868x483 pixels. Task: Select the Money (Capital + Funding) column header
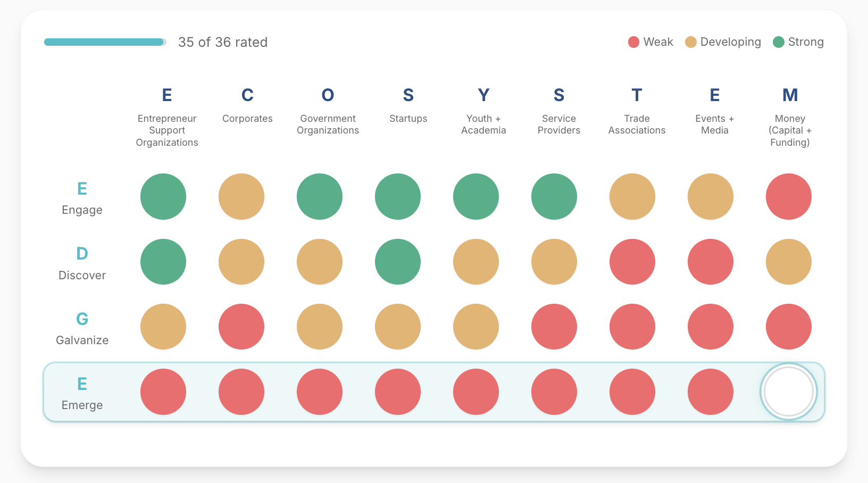tap(790, 118)
